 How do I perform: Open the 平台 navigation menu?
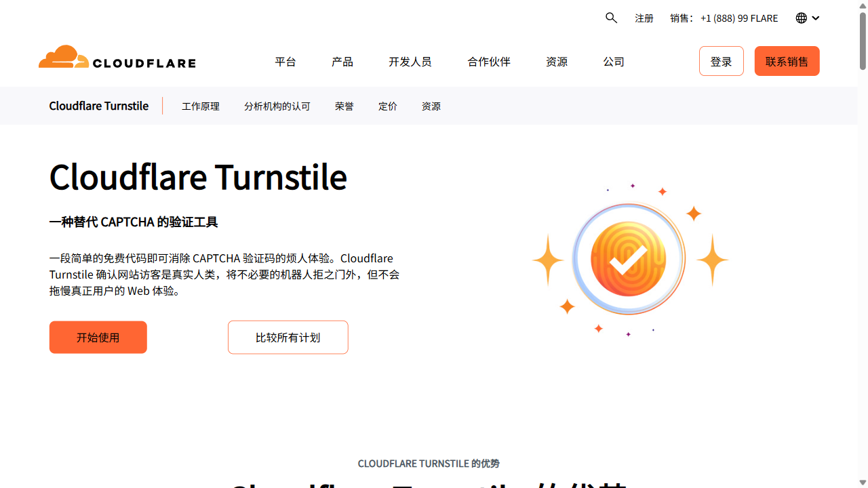(285, 61)
